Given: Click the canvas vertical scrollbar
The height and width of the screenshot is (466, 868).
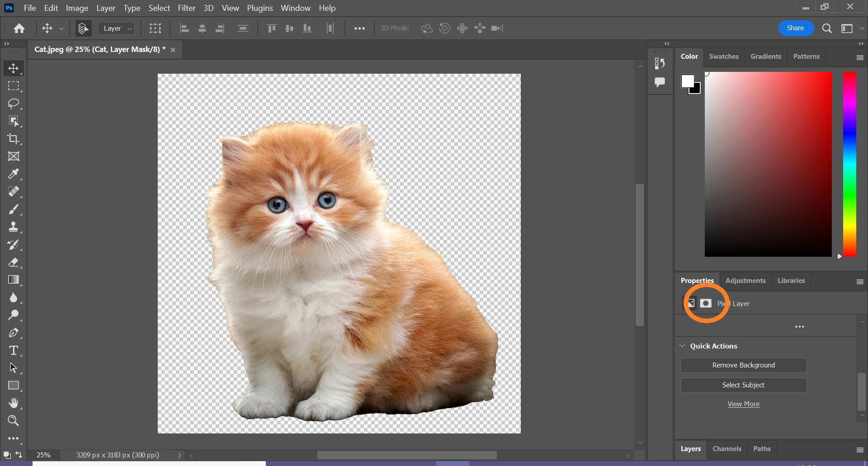Looking at the screenshot, I should click(639, 254).
